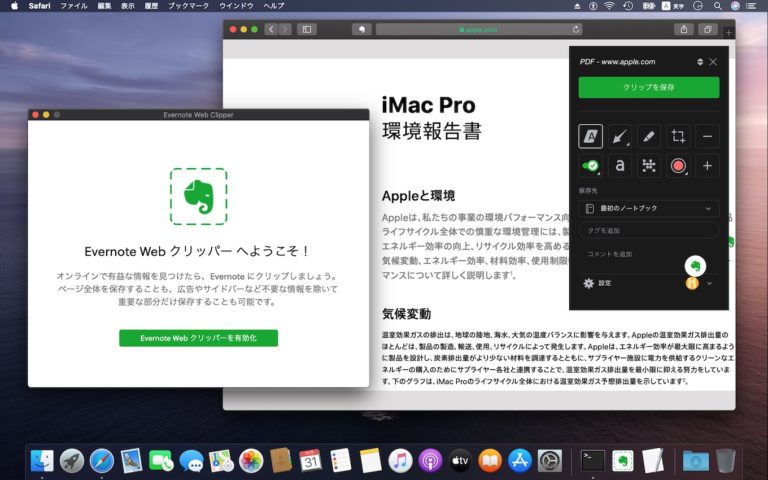Image resolution: width=768 pixels, height=480 pixels.
Task: Toggle Safari sidebar visibility
Action: point(306,29)
